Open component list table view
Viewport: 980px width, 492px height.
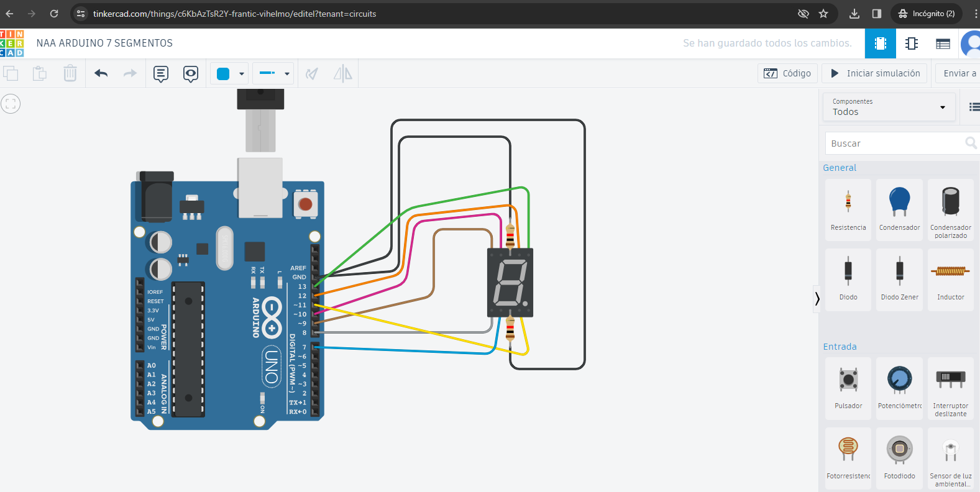click(x=943, y=43)
